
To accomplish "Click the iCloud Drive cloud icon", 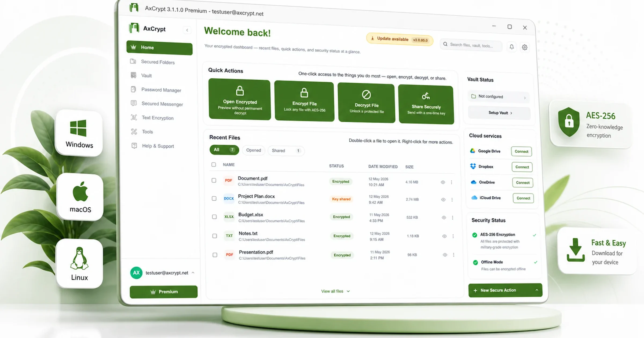I will 474,198.
